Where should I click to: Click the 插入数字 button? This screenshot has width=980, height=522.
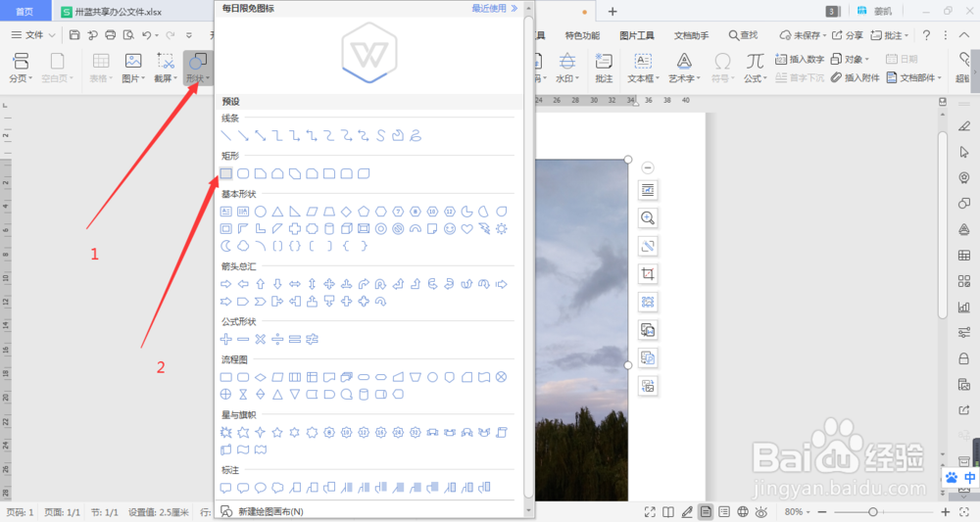pos(800,60)
